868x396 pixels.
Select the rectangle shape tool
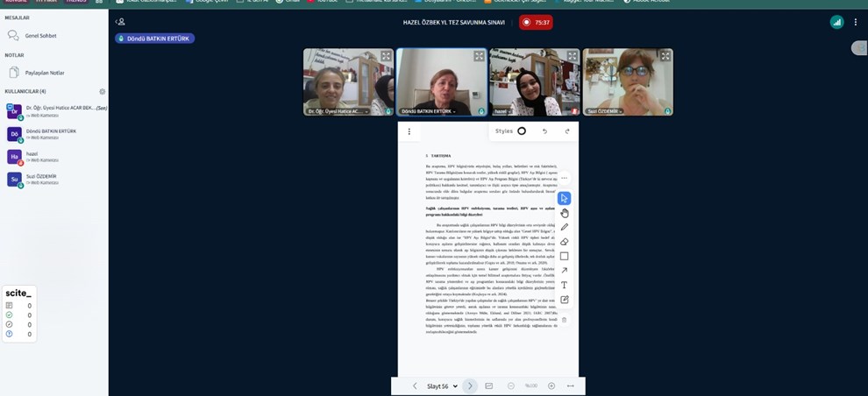coord(565,257)
